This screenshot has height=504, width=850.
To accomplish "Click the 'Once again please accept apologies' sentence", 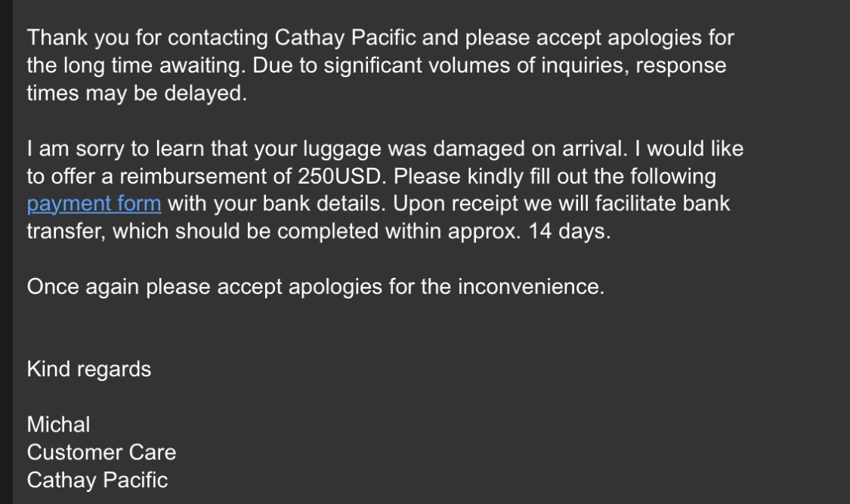I will tap(227, 287).
